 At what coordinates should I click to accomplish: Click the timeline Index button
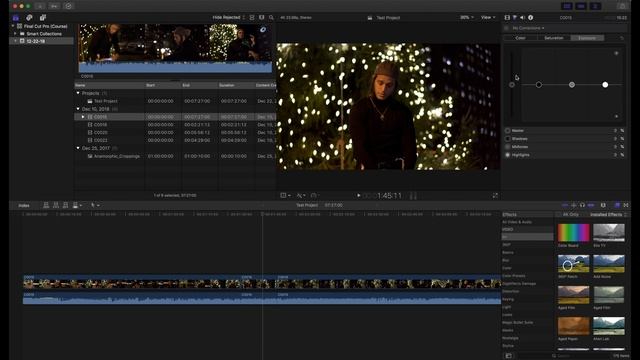[x=24, y=206]
